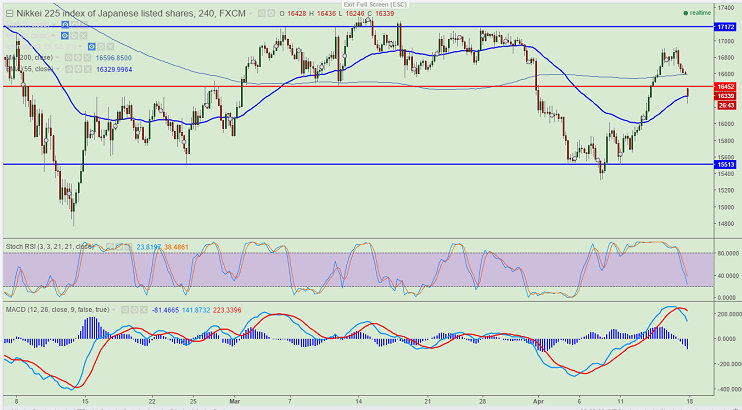
Task: Expand the MACD indicator dropdown arrow
Action: (x=114, y=310)
